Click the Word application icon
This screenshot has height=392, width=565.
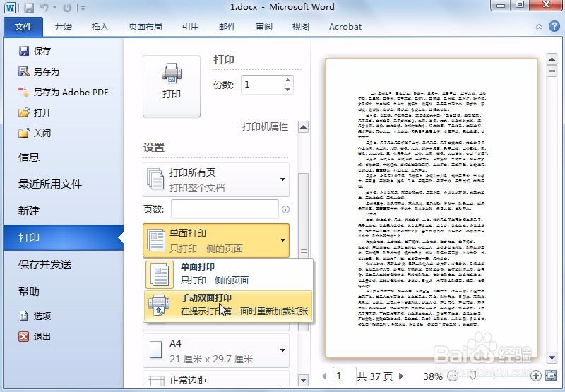(10, 7)
